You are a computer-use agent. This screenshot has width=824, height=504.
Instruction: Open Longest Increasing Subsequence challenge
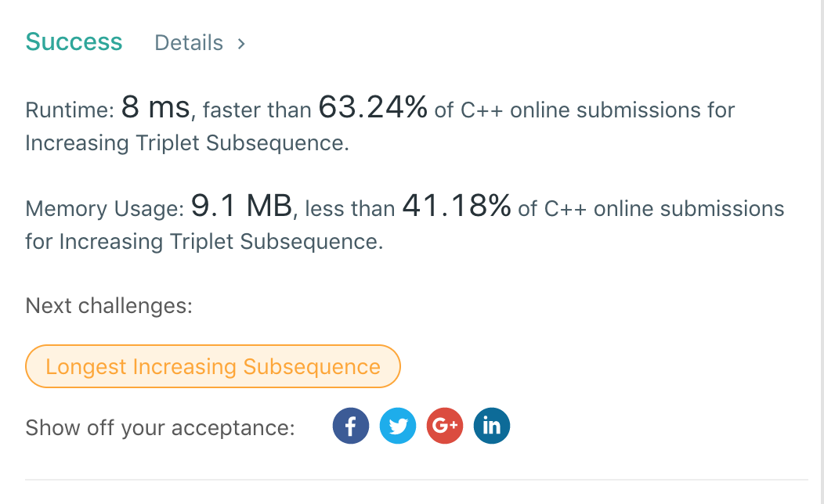click(x=213, y=367)
